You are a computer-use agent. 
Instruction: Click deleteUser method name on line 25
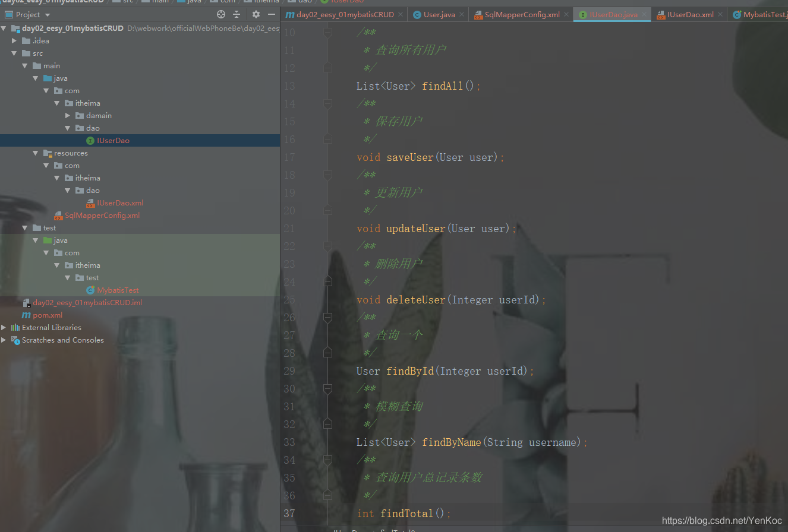(416, 300)
